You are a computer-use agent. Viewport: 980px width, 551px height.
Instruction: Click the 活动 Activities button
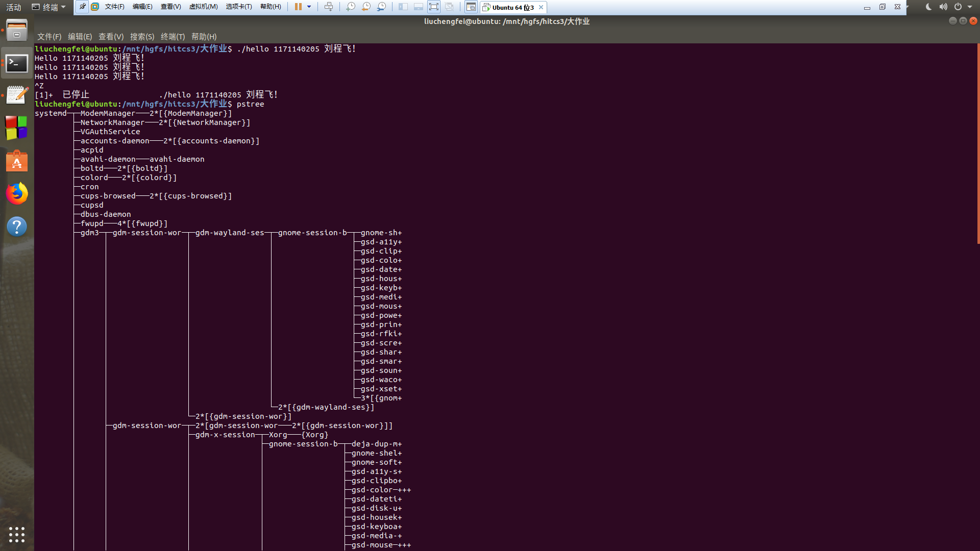click(14, 7)
